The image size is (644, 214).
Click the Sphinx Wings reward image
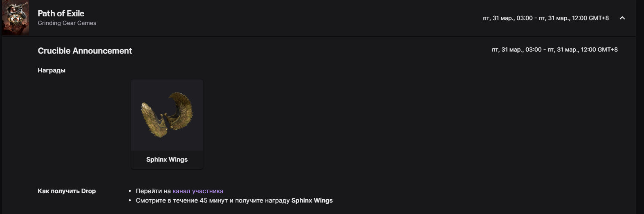167,115
